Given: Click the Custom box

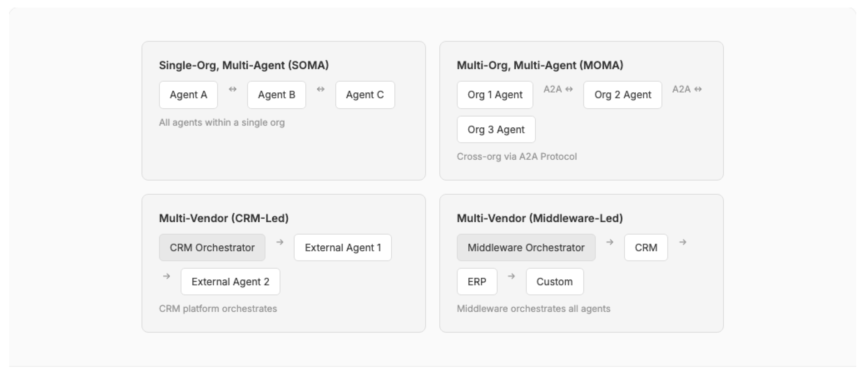Looking at the screenshot, I should click(x=554, y=282).
